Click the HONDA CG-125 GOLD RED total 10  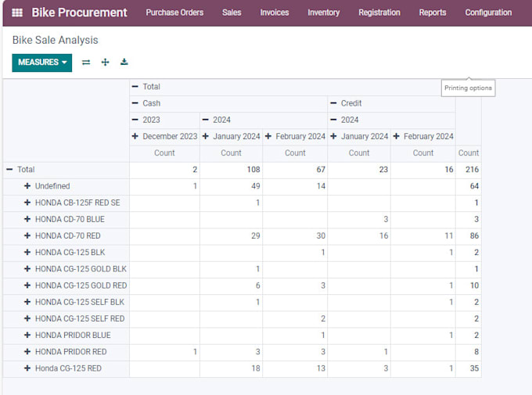(474, 285)
